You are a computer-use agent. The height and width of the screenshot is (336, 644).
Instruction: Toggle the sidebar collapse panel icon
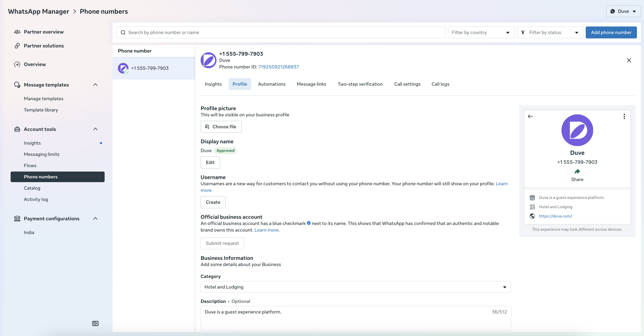(95, 323)
